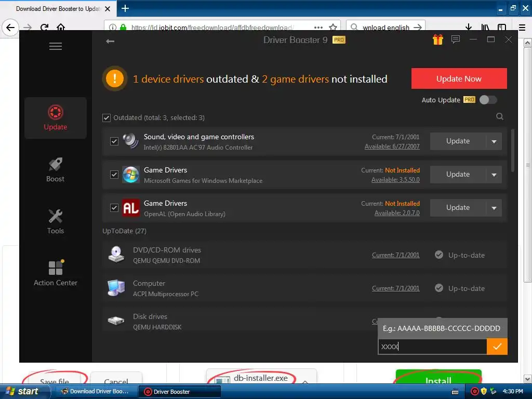Viewport: 532px width, 399px height.
Task: Click the license key input field
Action: point(433,347)
